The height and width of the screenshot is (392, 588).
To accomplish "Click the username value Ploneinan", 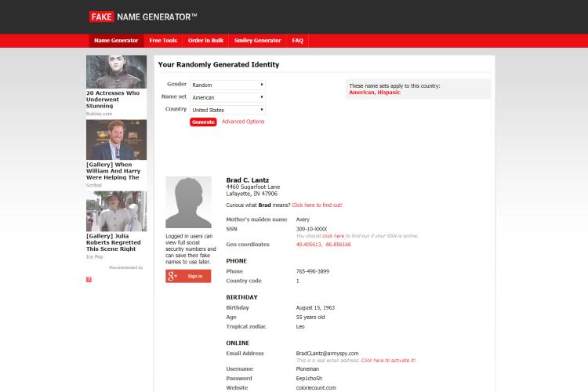I will 307,368.
